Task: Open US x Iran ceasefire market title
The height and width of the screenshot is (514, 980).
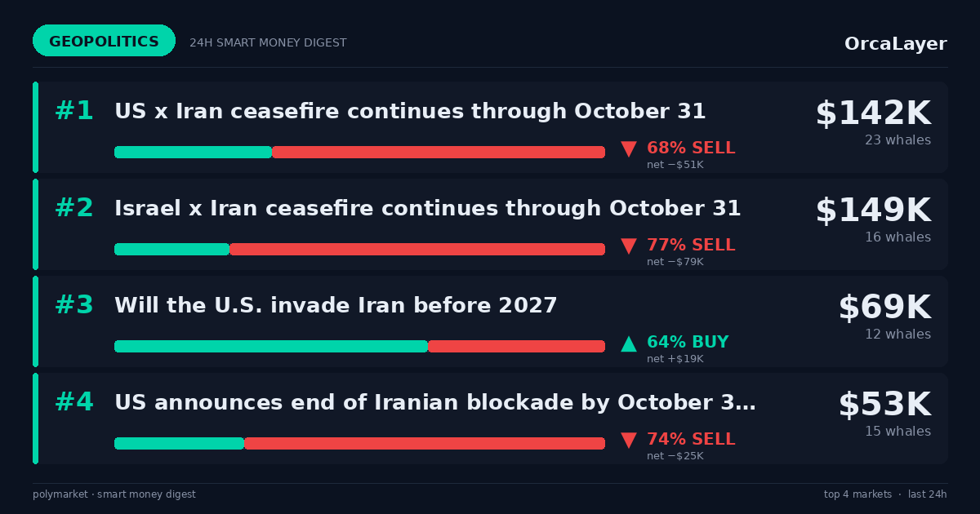Action: (410, 111)
